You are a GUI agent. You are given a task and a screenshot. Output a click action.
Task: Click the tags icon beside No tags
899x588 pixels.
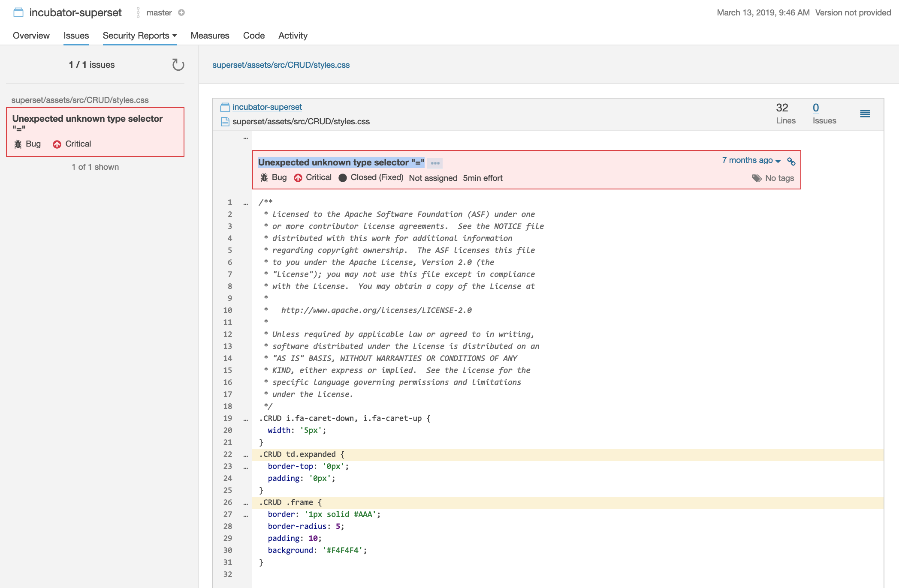[757, 178]
